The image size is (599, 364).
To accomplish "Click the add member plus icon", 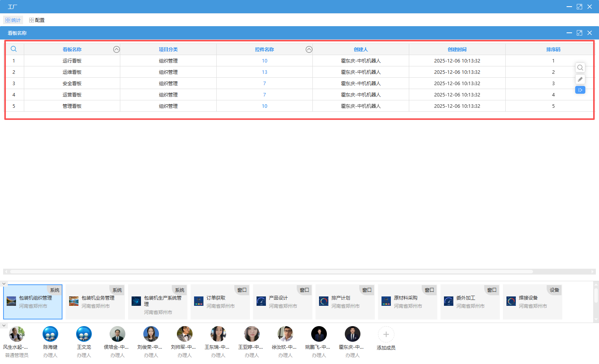I will pyautogui.click(x=386, y=334).
